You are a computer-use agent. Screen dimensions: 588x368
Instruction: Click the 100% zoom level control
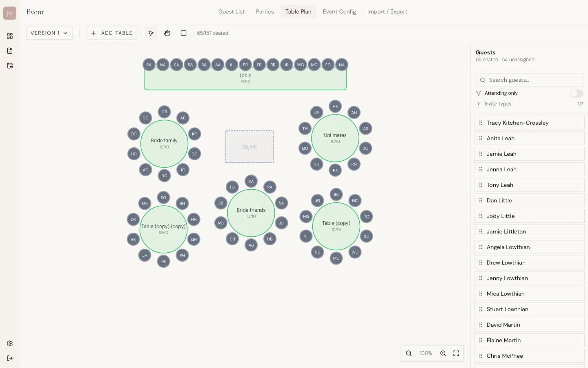(425, 353)
